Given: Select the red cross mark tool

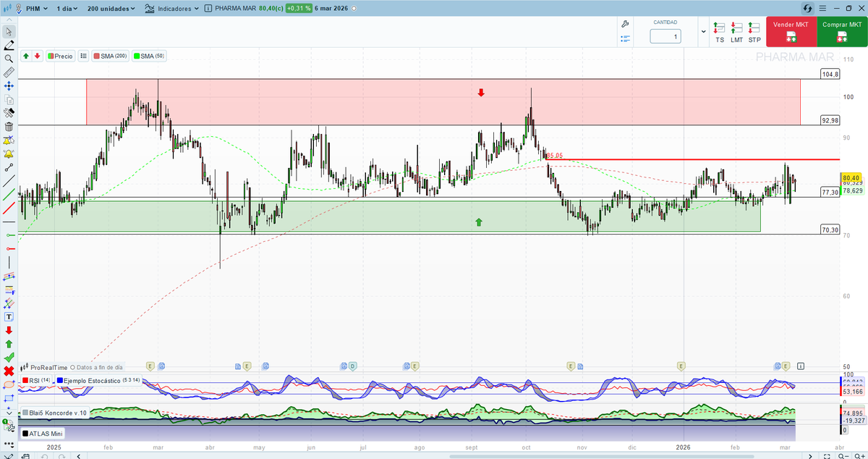Looking at the screenshot, I should (x=9, y=371).
